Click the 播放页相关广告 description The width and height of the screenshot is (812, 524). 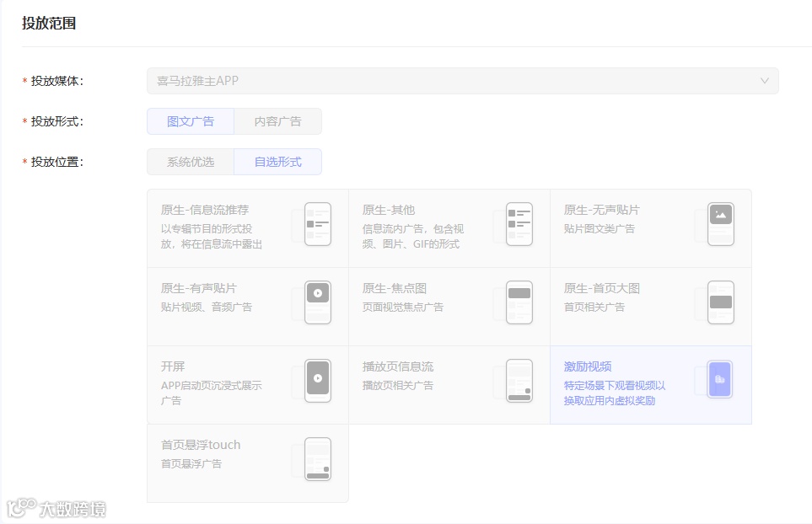[x=398, y=385]
